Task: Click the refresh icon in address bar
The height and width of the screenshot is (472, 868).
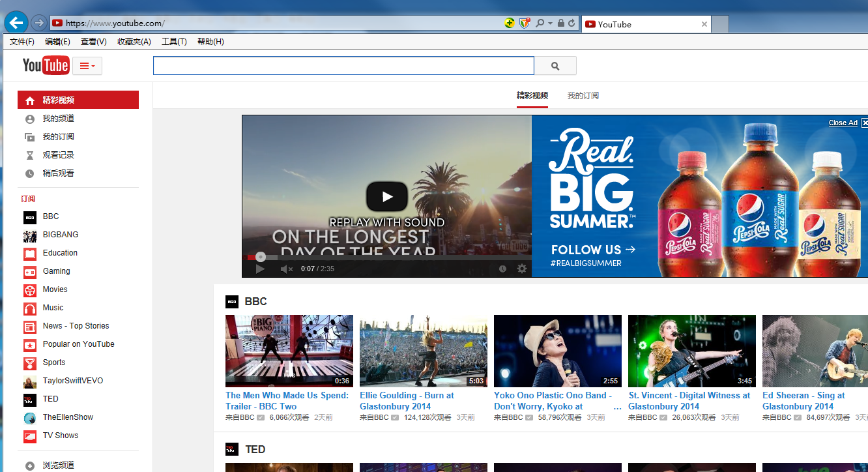Action: (571, 23)
